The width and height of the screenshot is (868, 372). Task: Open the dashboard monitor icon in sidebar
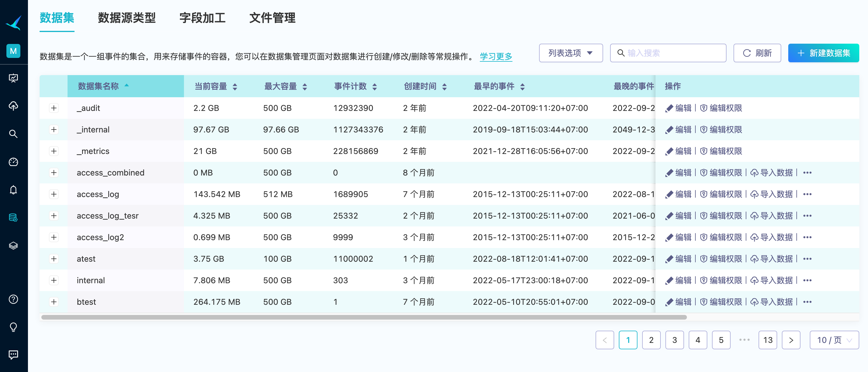pyautogui.click(x=13, y=78)
